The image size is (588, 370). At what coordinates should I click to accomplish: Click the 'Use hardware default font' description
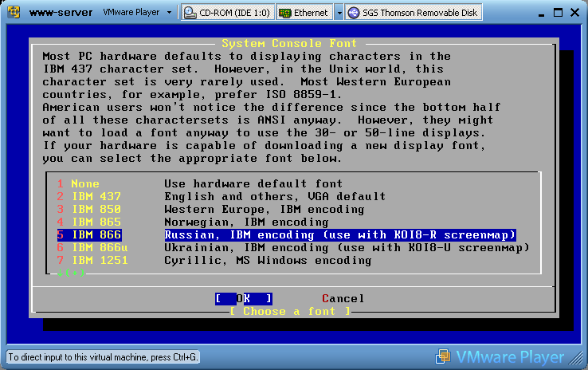[253, 184]
